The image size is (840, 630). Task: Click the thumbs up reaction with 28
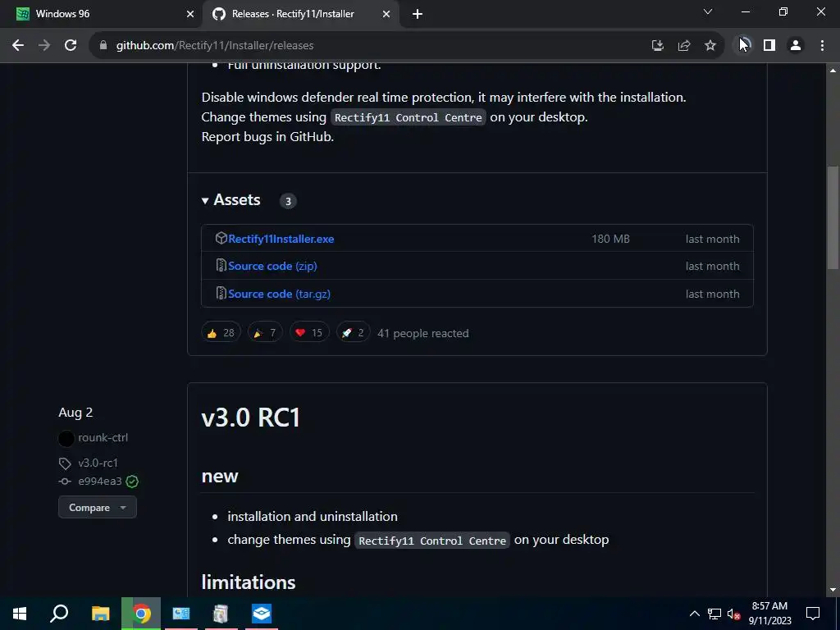221,333
